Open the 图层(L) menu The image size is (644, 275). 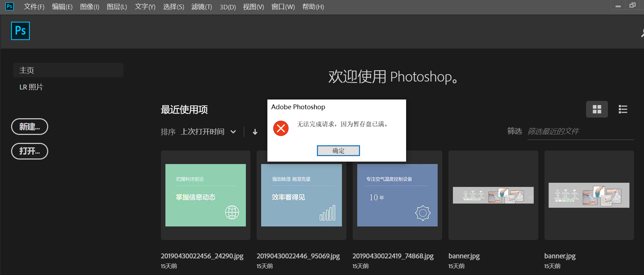(x=117, y=7)
